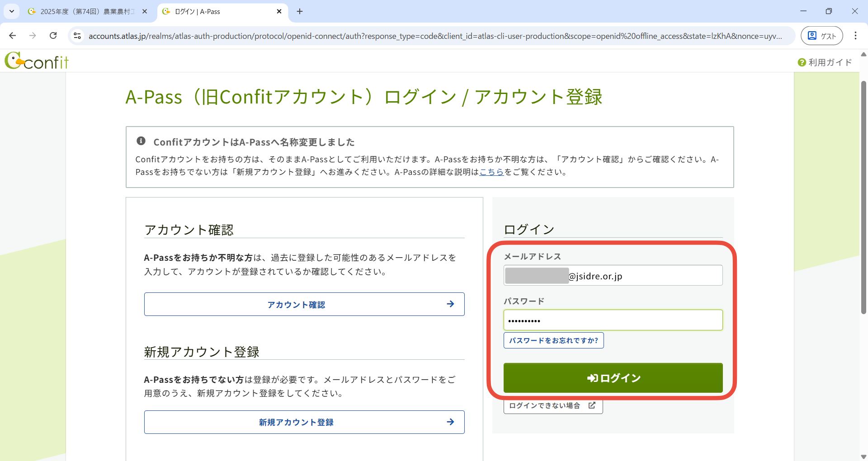Screen dimensions: 868x461
Task: Restore the browser window size
Action: 829,11
